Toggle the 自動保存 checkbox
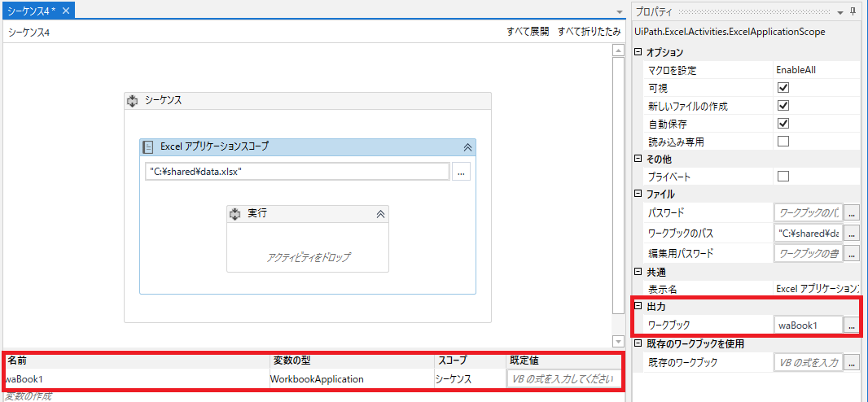Viewport: 868px width, 402px height. click(783, 124)
